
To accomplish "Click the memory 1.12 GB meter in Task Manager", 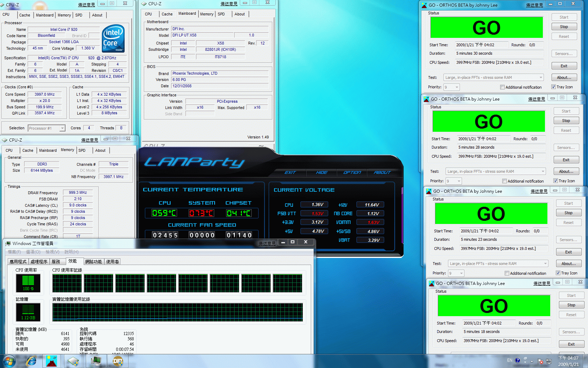I will click(x=28, y=312).
